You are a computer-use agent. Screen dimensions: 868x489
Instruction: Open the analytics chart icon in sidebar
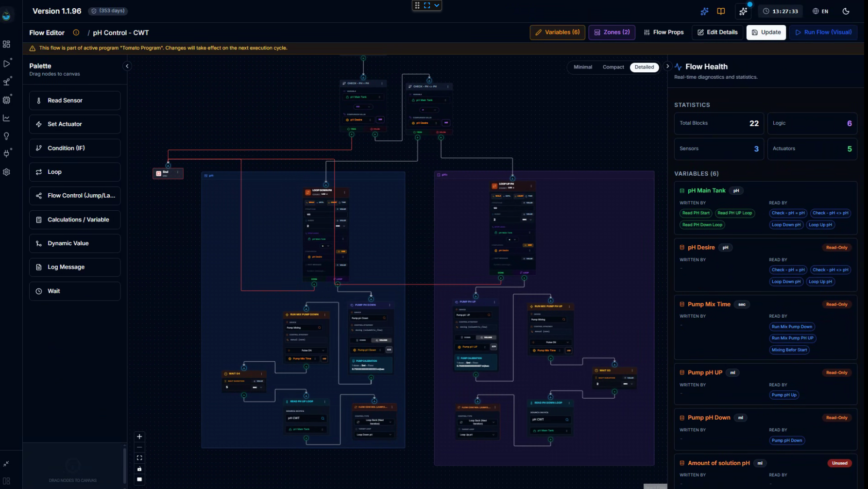tap(6, 118)
